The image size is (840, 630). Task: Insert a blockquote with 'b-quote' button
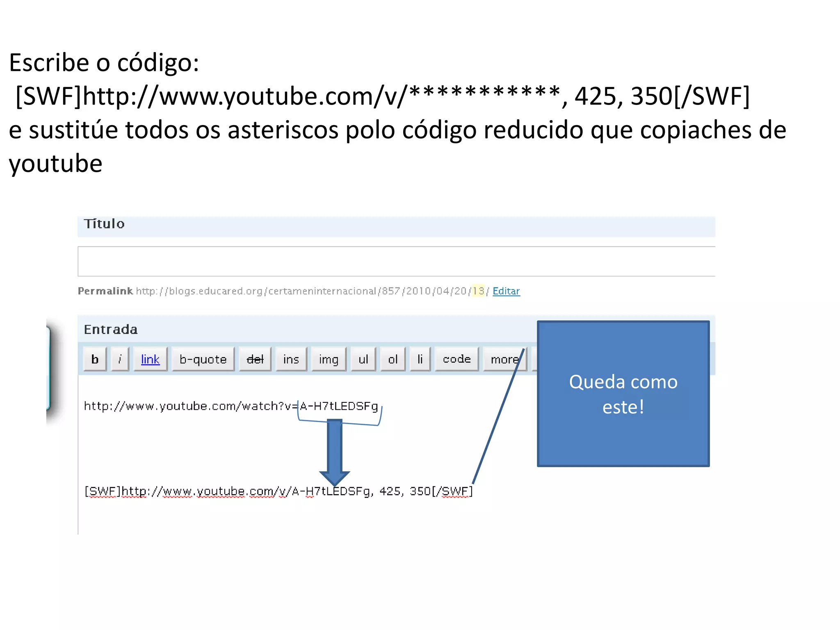[x=203, y=359]
